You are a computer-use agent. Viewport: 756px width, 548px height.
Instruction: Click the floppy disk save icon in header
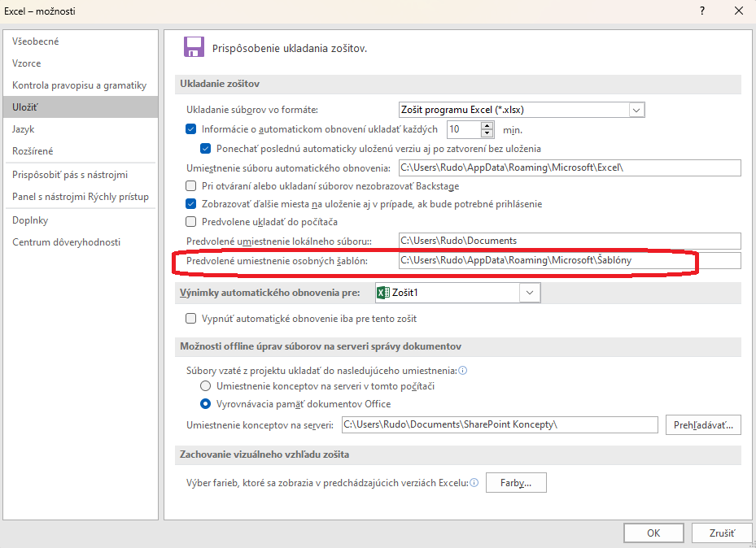point(194,47)
